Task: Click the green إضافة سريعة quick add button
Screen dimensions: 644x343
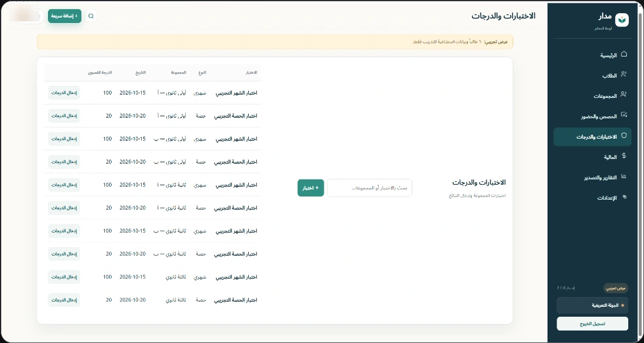Action: 64,16
